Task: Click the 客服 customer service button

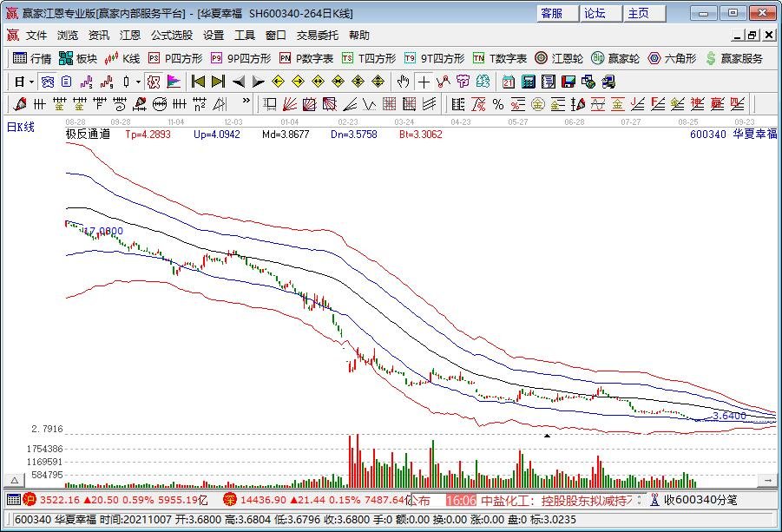Action: click(552, 13)
